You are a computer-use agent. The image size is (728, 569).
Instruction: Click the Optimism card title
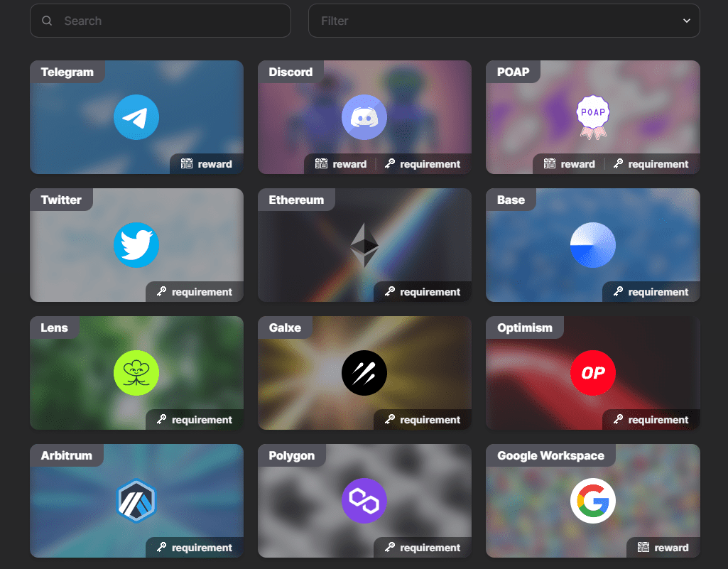(x=525, y=327)
